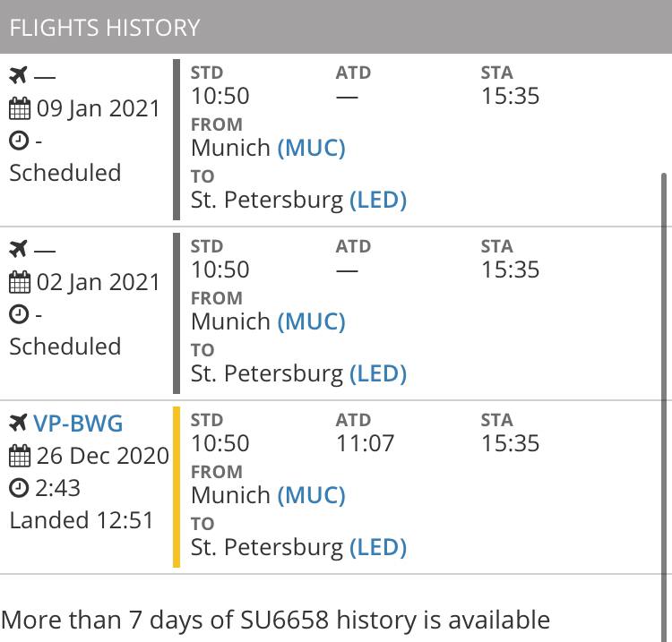The height and width of the screenshot is (642, 672).
Task: Open MUC airport link in 09 Jan flight
Action: [312, 148]
